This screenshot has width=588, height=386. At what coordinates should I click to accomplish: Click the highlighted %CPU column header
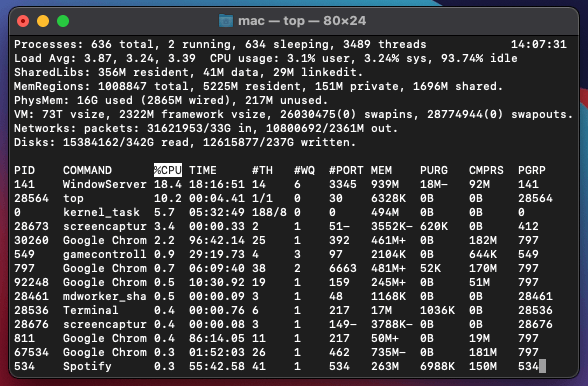click(168, 170)
